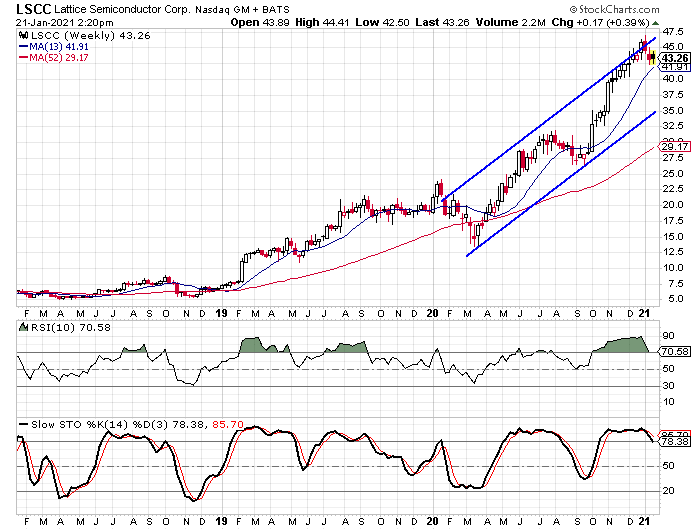700x530 pixels.
Task: Click the latest yellow-highlighted weekly candle
Action: 654,58
